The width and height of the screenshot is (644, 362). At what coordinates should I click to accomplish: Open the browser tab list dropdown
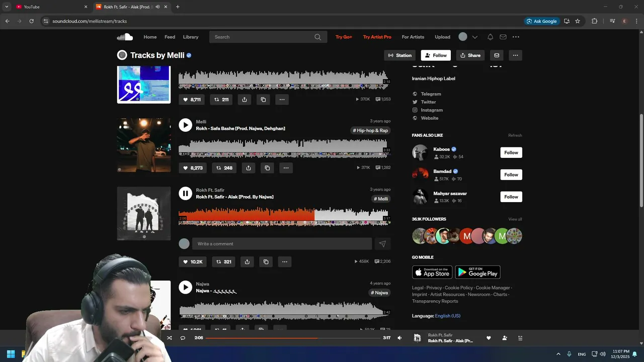7,7
